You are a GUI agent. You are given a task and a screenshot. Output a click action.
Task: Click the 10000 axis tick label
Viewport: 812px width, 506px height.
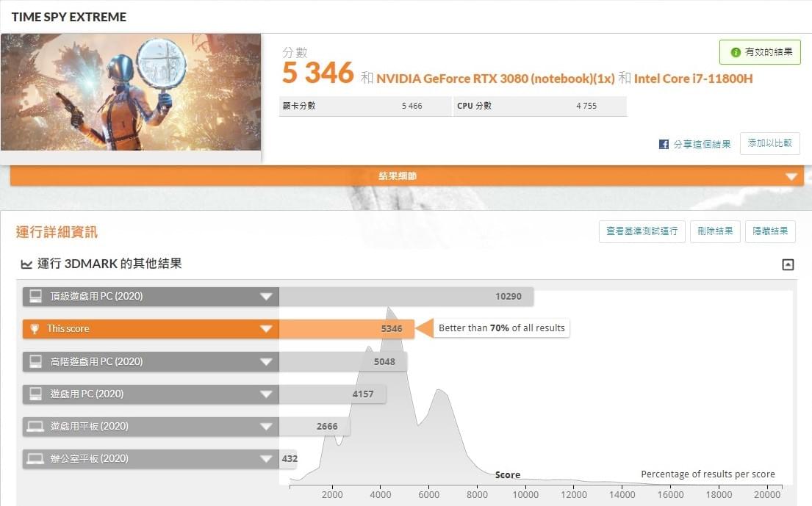(525, 495)
